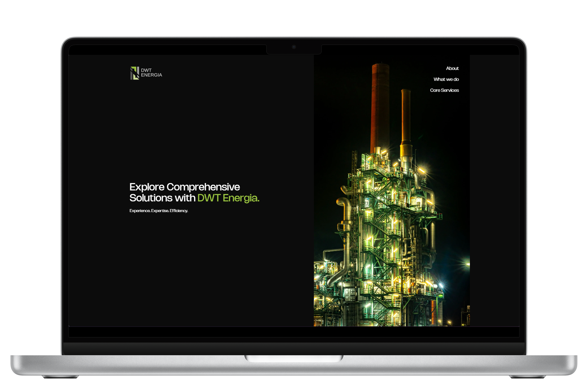Click the laptop lid opening notch below screen
Viewport: 588px width, 382px height.
(x=294, y=358)
